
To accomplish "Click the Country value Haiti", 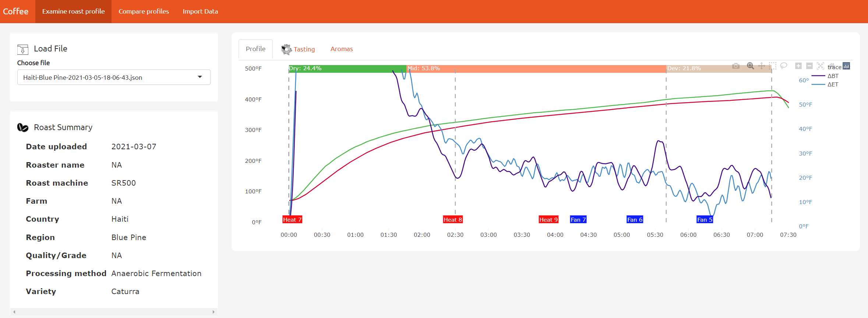I will tap(120, 219).
